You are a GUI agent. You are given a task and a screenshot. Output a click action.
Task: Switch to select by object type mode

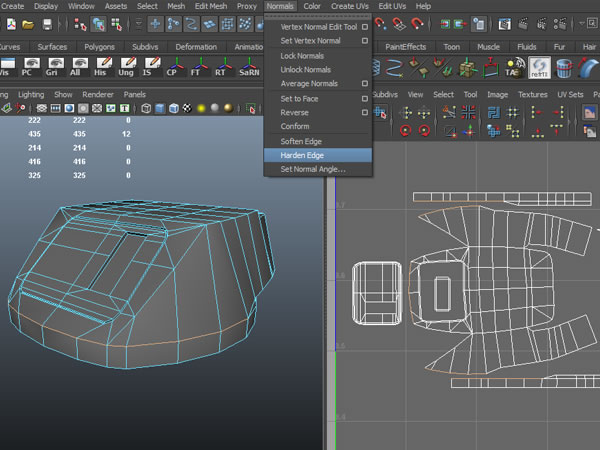click(98, 24)
